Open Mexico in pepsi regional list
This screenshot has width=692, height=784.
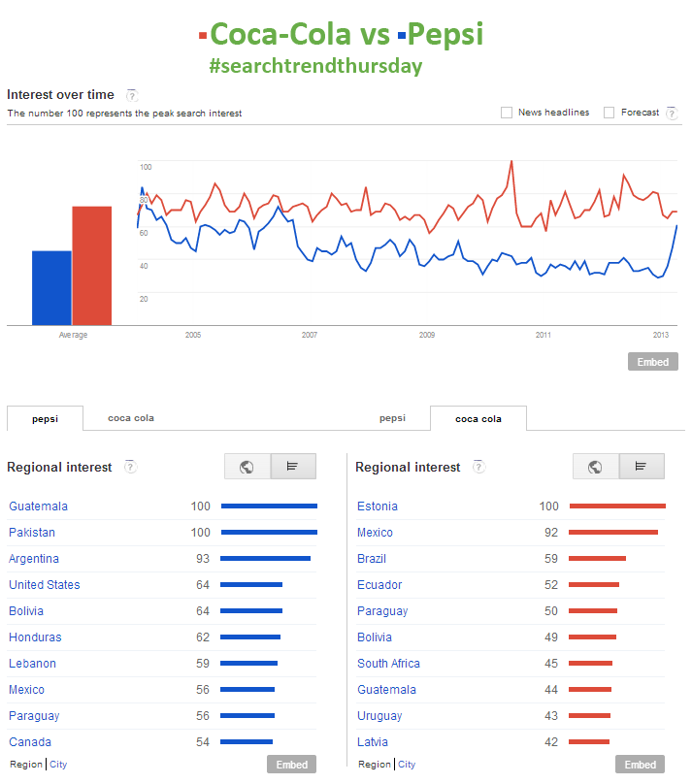(26, 690)
